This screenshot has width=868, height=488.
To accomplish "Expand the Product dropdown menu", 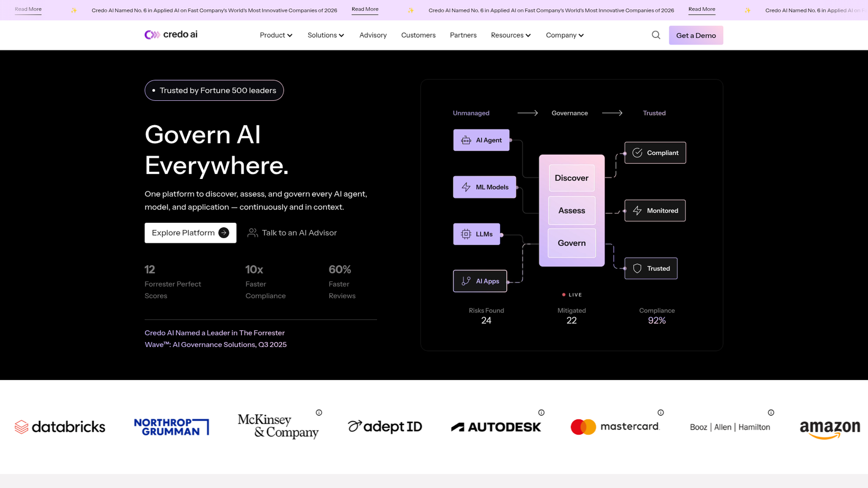I will coord(276,35).
